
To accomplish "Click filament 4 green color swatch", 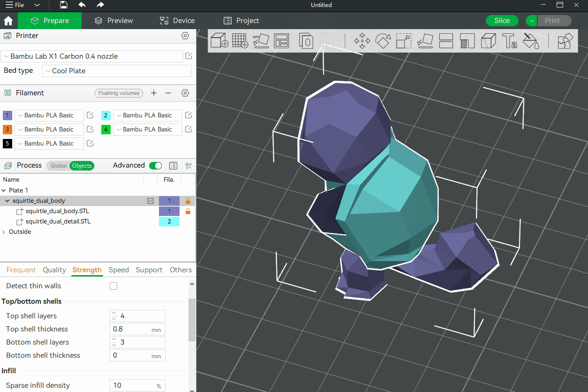I will click(106, 130).
